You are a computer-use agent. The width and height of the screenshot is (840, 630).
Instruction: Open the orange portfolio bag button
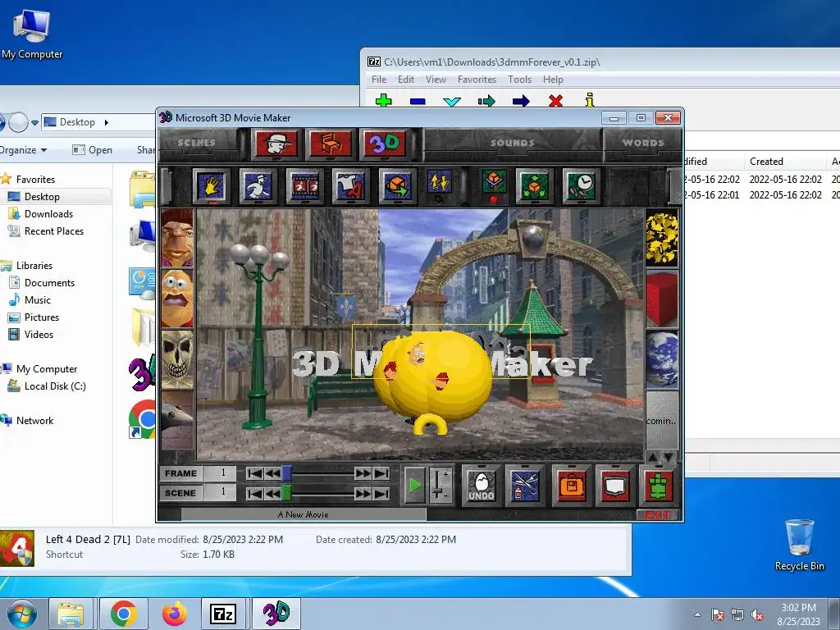(572, 486)
